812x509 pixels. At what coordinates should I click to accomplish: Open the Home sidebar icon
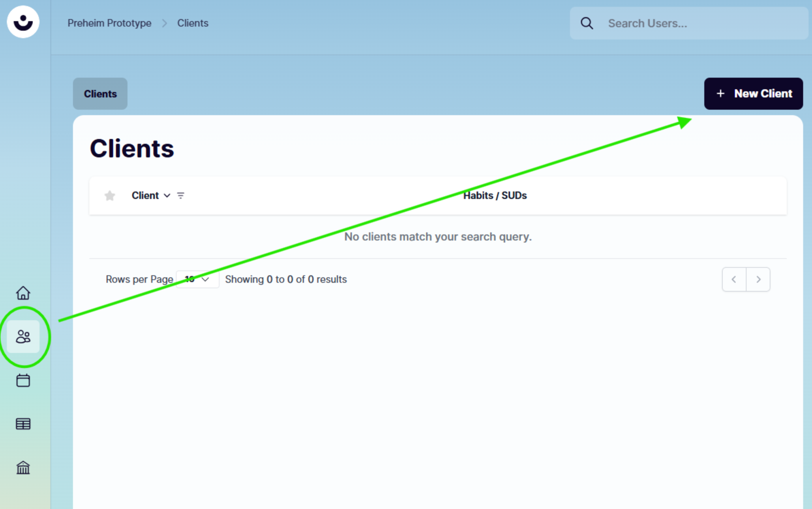point(23,293)
